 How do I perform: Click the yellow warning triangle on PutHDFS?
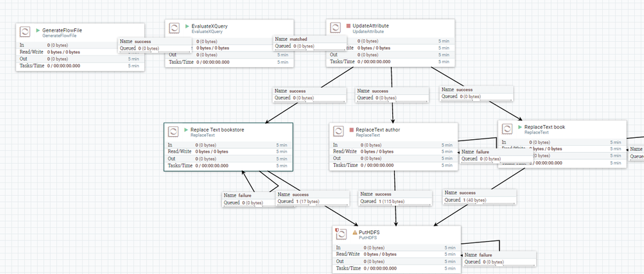[x=355, y=233]
